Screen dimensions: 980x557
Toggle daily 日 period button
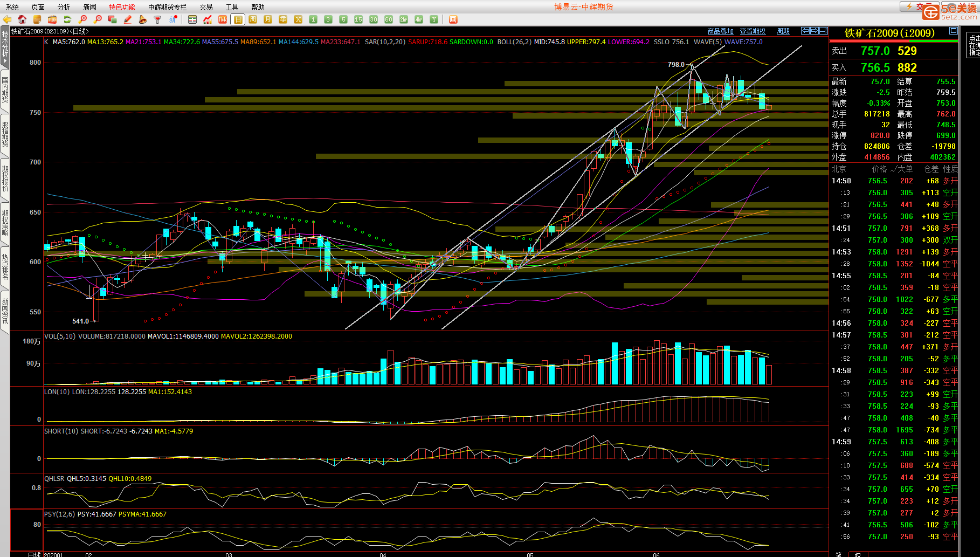(238, 19)
